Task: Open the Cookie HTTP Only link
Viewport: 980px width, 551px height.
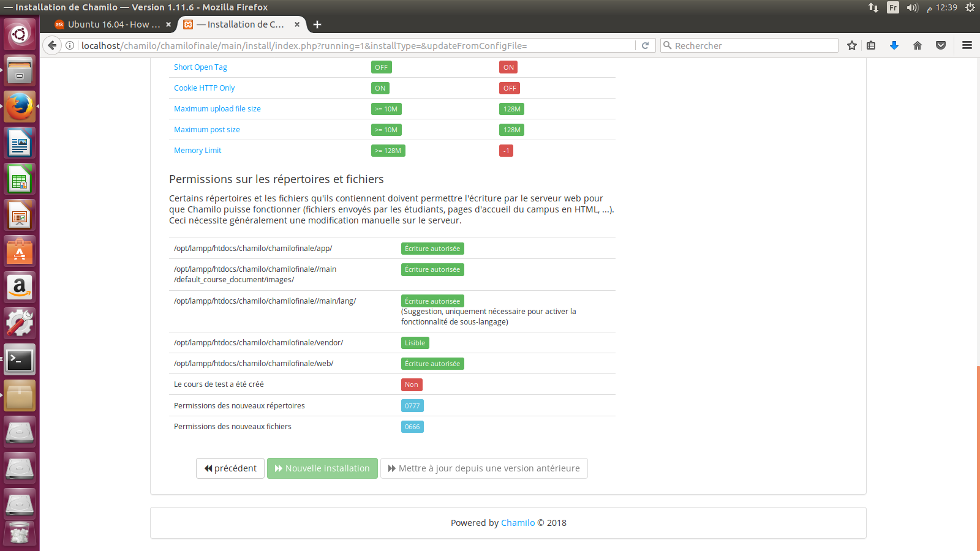Action: point(204,88)
